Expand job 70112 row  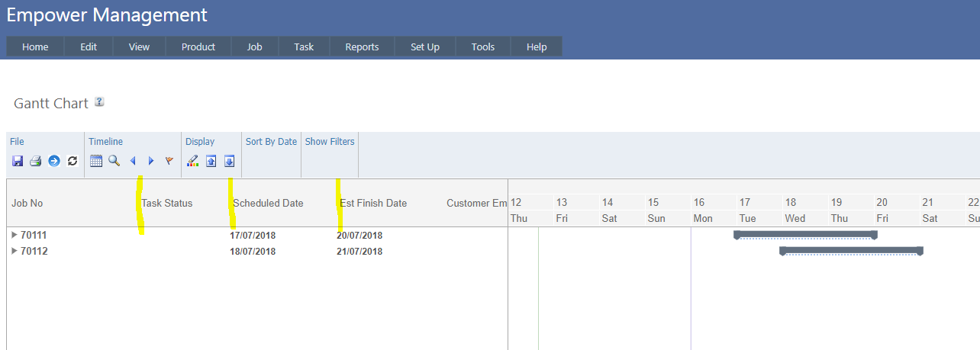15,251
